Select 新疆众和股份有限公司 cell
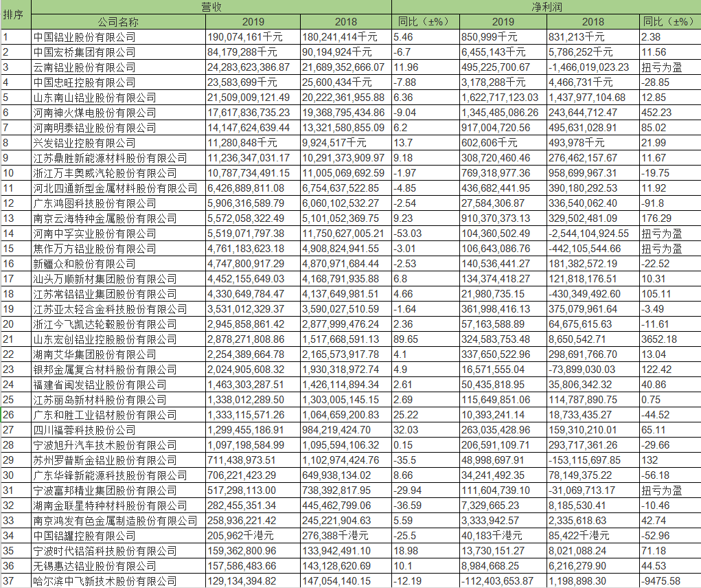Image resolution: width=701 pixels, height=588 pixels. pyautogui.click(x=119, y=264)
